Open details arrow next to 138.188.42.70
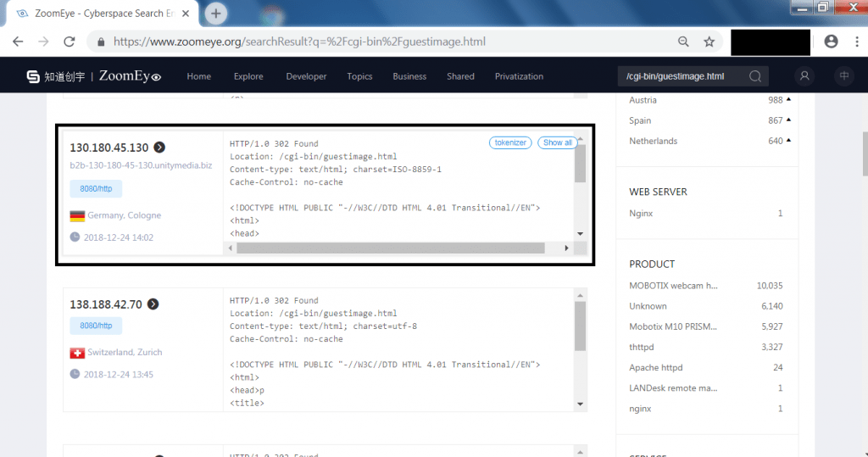868x457 pixels. [153, 304]
